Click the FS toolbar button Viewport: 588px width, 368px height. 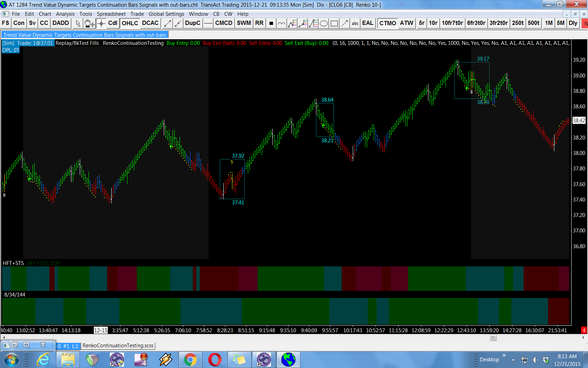point(6,23)
